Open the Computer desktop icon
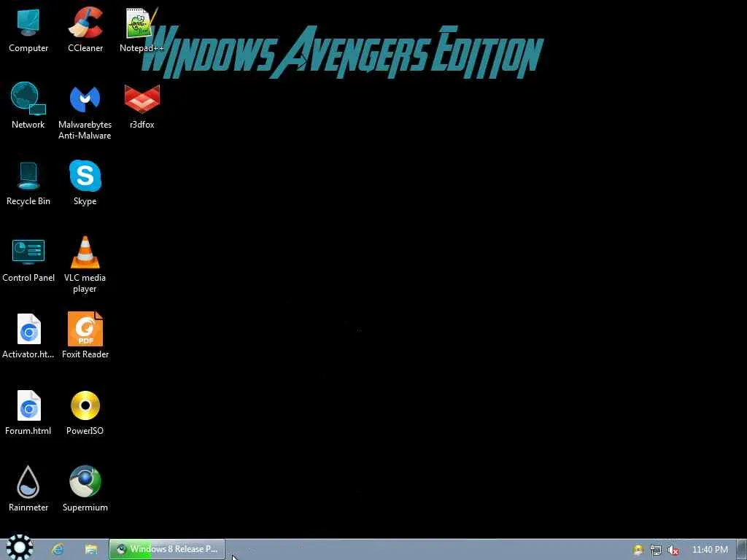The width and height of the screenshot is (747, 560). [28, 29]
